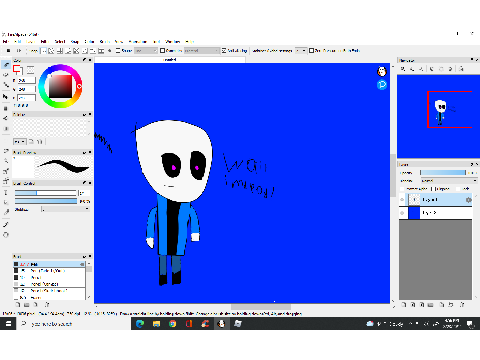This screenshot has width=480, height=360.
Task: Toggle the Protect Alpha checkbox
Action: click(x=402, y=189)
